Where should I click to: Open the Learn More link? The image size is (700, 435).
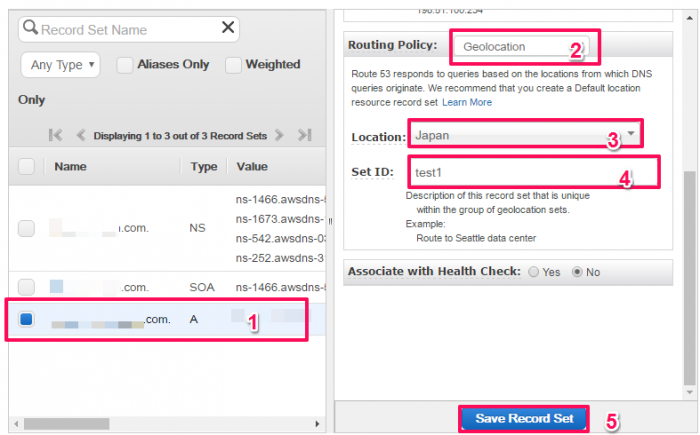click(467, 102)
